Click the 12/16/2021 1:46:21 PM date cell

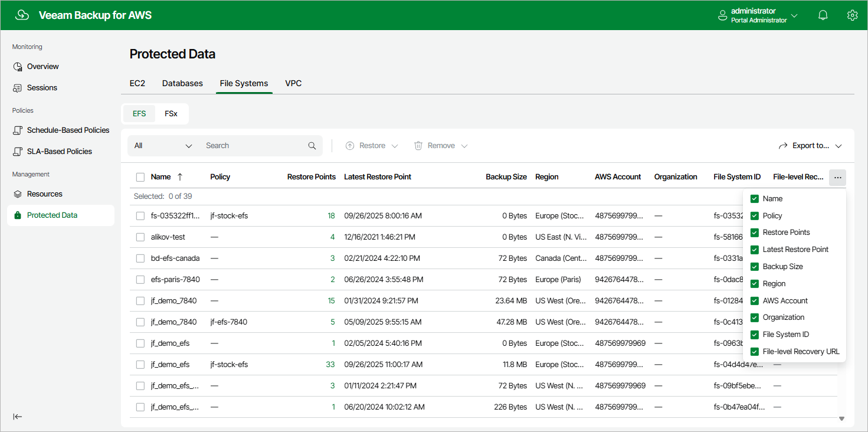(379, 237)
